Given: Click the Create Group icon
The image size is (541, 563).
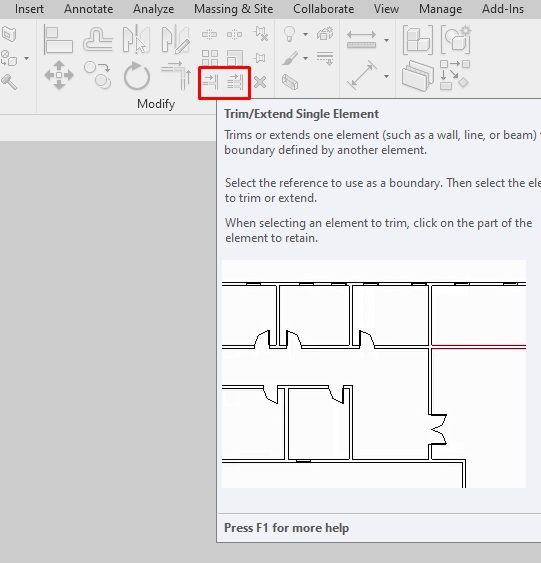Looking at the screenshot, I should pos(455,39).
